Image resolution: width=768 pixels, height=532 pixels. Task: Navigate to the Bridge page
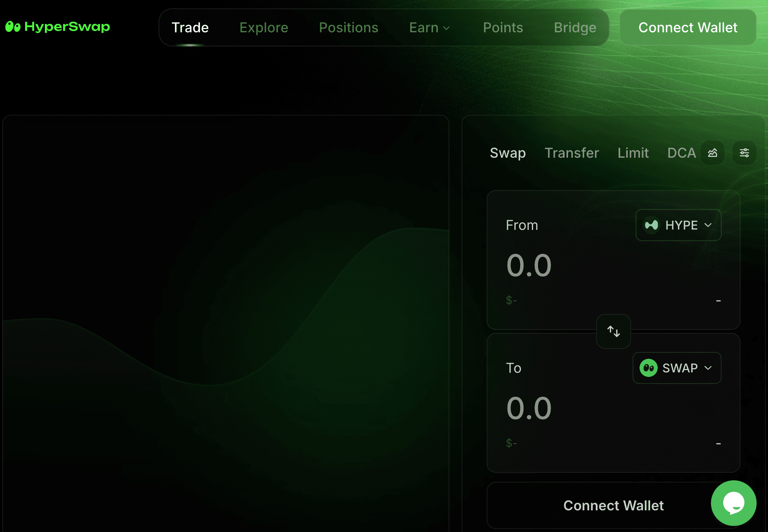[x=575, y=27]
